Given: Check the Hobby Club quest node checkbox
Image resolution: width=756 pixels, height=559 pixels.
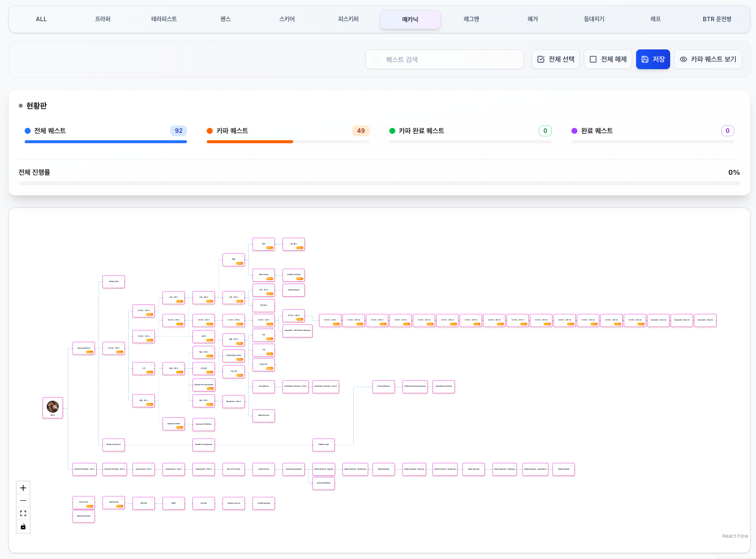Looking at the screenshot, I should [x=122, y=278].
